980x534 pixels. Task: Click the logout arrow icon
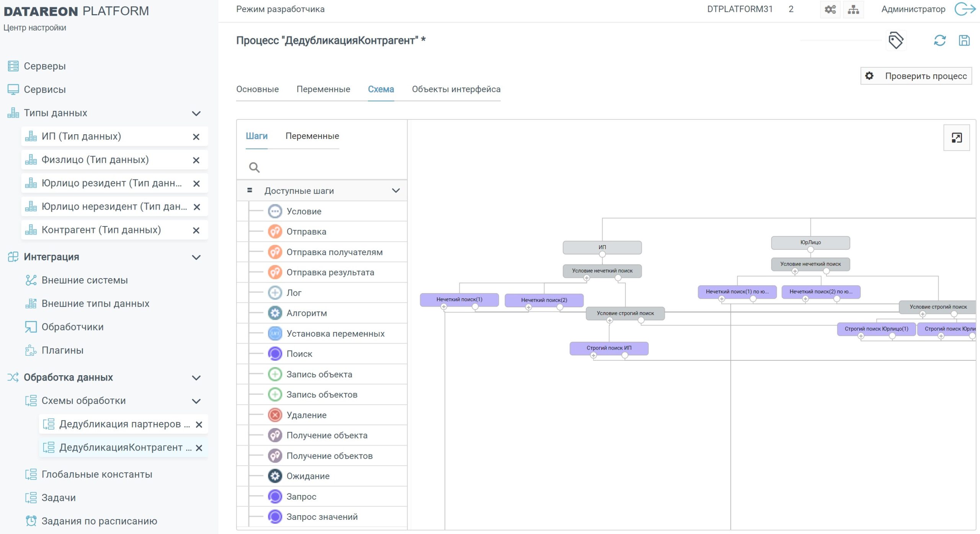(x=965, y=9)
